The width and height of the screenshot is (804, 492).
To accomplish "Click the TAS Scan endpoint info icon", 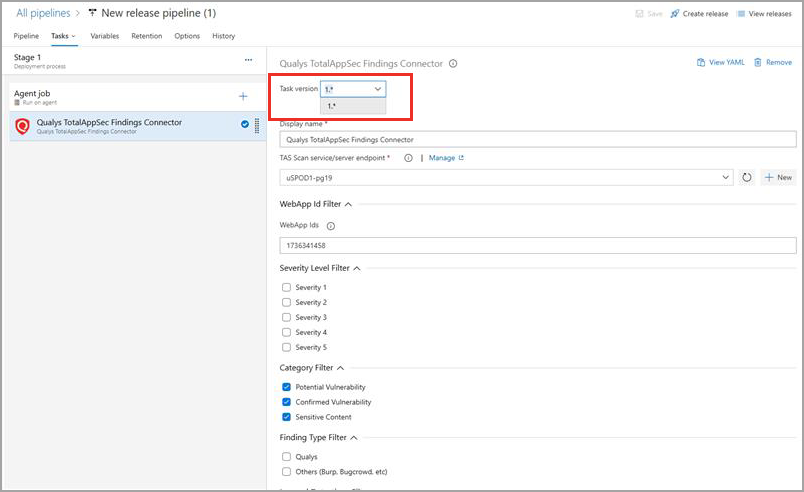I will click(408, 158).
